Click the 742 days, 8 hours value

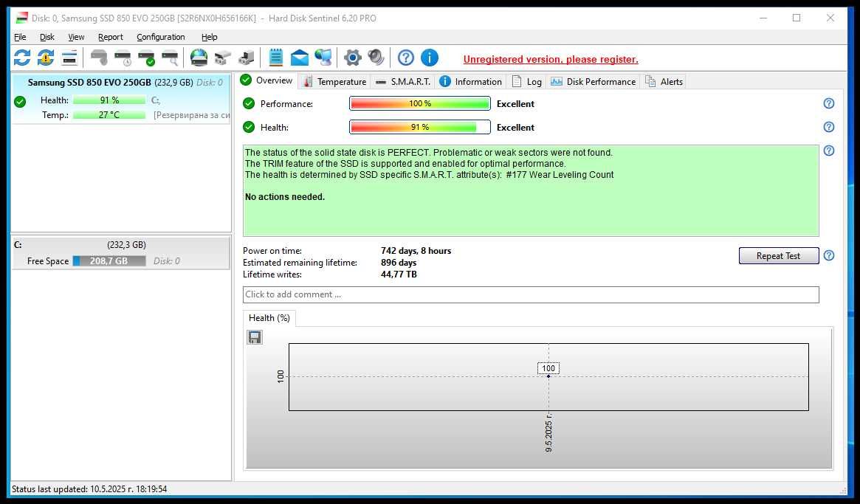(416, 251)
